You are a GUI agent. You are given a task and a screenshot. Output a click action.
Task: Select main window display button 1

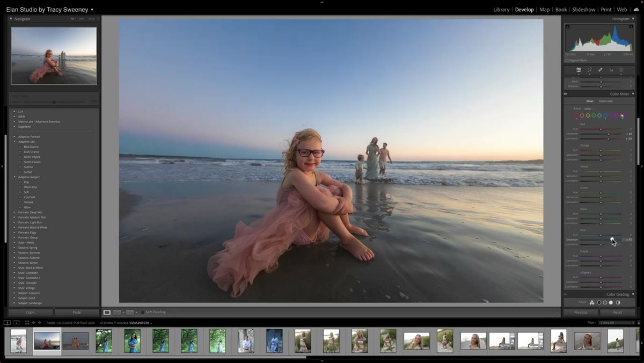pos(7,323)
